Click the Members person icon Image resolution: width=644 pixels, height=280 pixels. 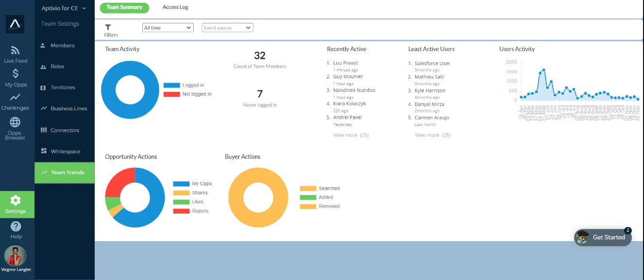pos(43,46)
